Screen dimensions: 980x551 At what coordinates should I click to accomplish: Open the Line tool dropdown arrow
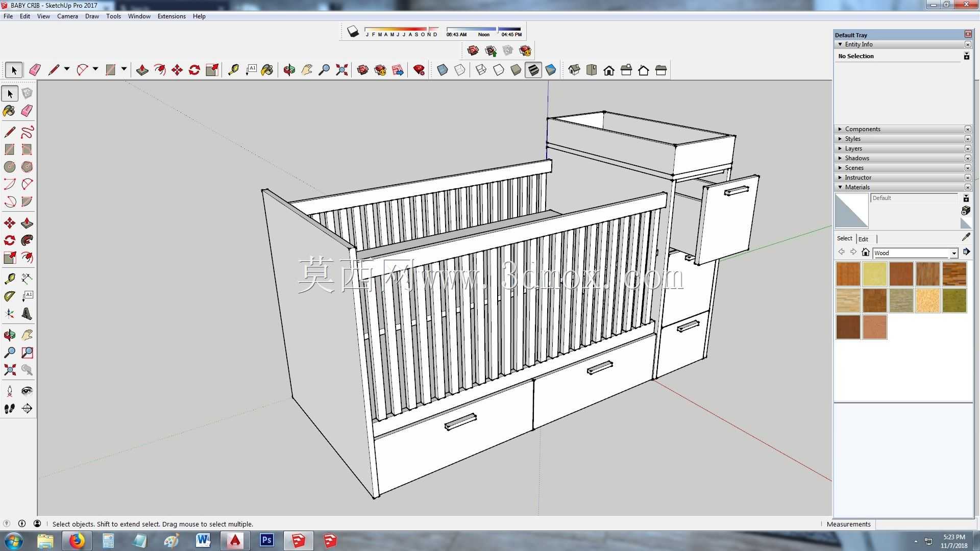point(67,69)
